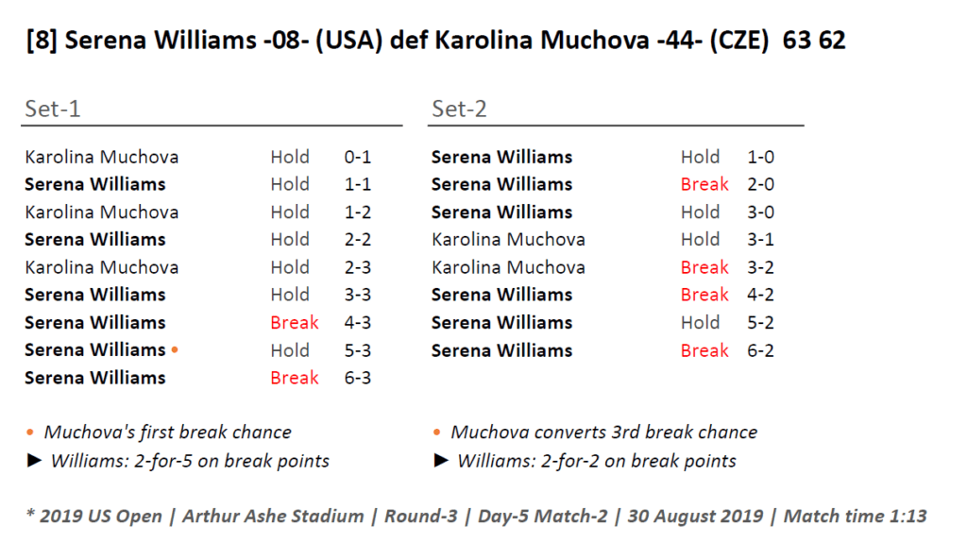Click the 0-1 score in Set-1
Viewport: 967px width, 560px height.
[357, 157]
